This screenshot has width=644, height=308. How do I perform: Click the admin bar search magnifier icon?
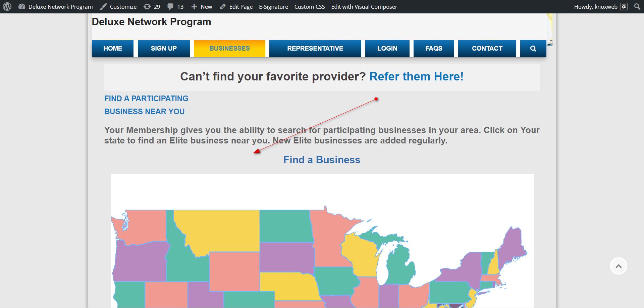coord(637,7)
